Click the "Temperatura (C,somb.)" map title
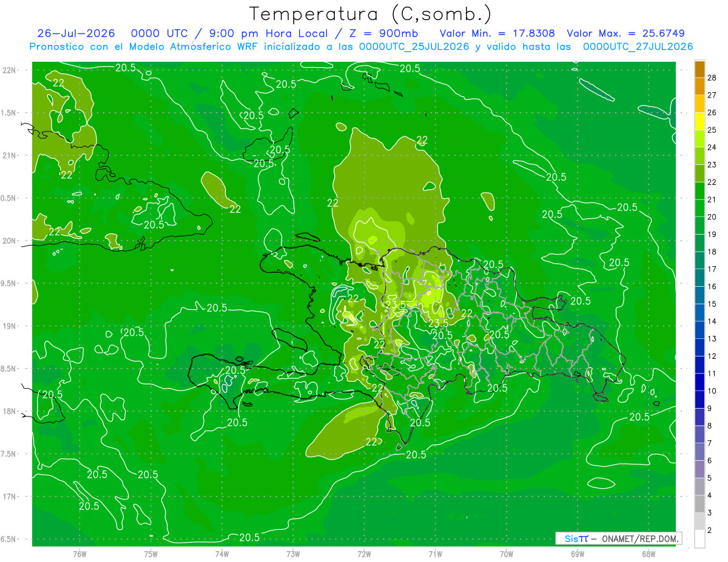The height and width of the screenshot is (562, 728). tap(370, 13)
